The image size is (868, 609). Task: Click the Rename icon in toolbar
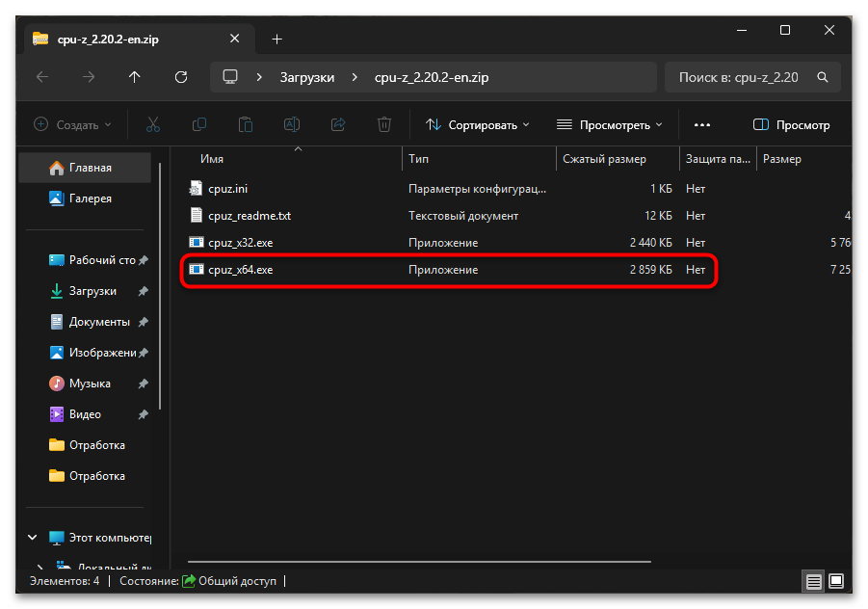(x=292, y=124)
